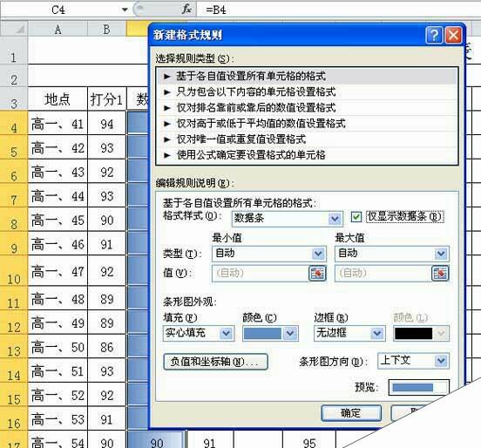
Task: Open the 边框 无边框 dropdown
Action: [x=377, y=333]
